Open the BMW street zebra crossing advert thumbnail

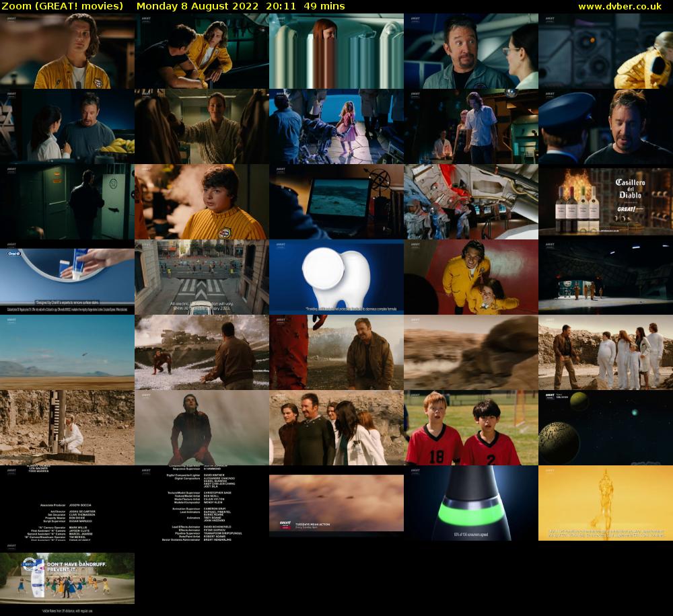pyautogui.click(x=202, y=277)
